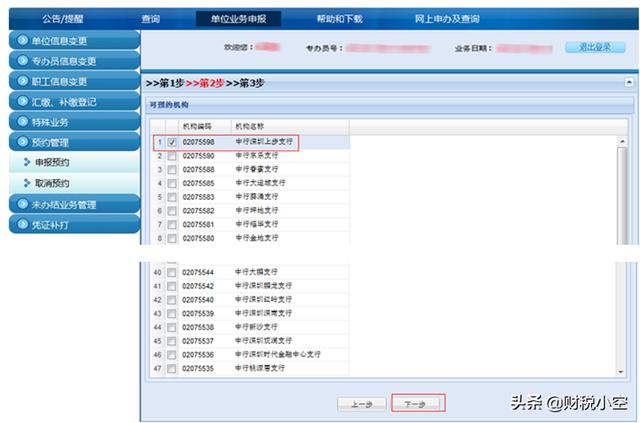The image size is (640, 423).
Task: Click the 职工信息变更 sidebar arrow icon
Action: coord(22,81)
